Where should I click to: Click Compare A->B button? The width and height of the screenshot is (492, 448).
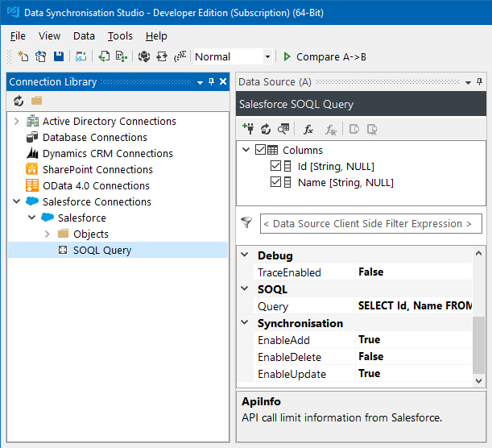[325, 57]
